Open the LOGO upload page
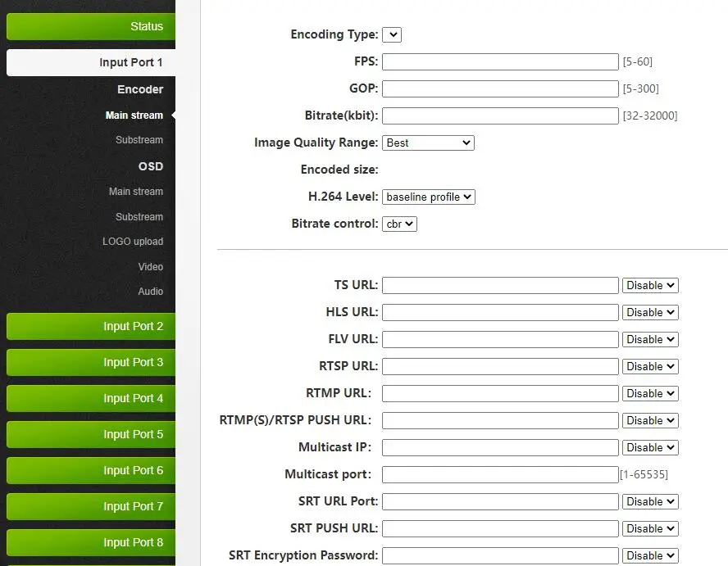 click(133, 241)
